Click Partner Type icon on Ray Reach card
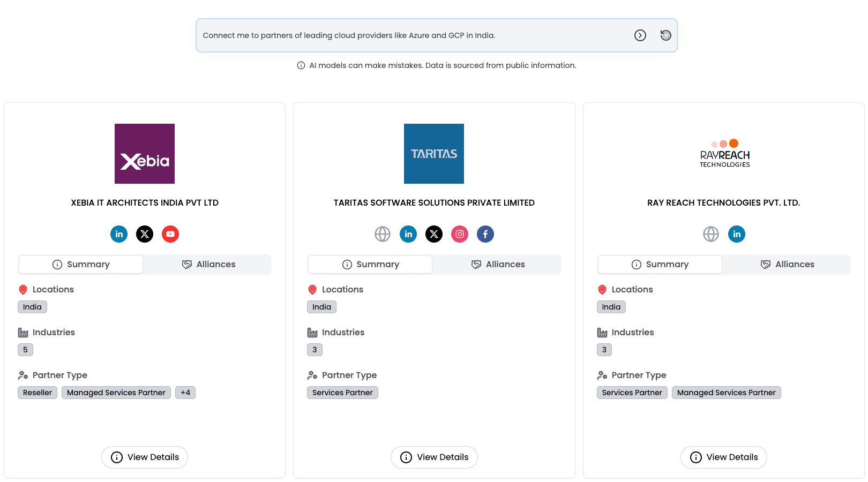The image size is (868, 482). click(x=602, y=375)
